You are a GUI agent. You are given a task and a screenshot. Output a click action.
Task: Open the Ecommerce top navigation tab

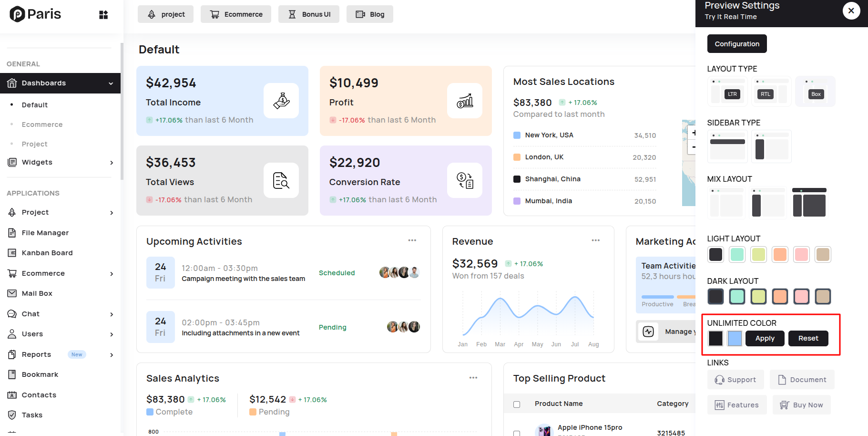236,14
